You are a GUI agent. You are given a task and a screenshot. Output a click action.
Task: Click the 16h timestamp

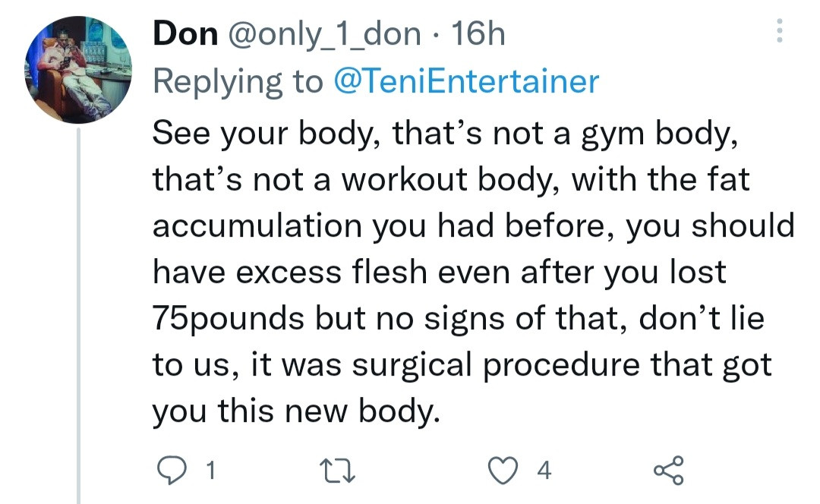click(478, 35)
